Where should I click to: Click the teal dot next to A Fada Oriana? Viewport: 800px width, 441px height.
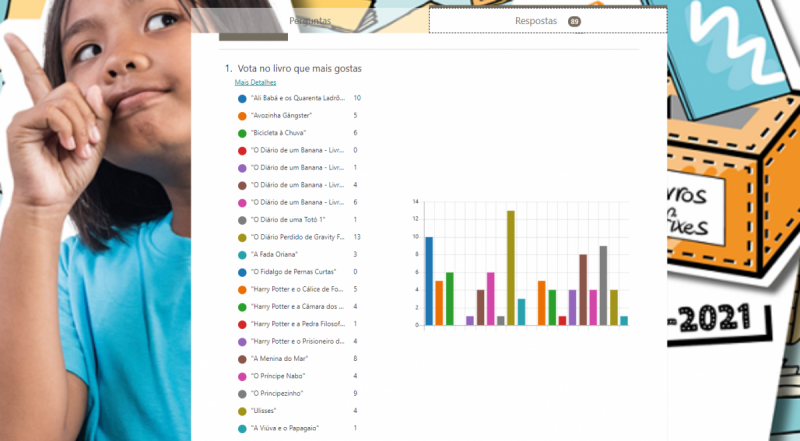(241, 255)
